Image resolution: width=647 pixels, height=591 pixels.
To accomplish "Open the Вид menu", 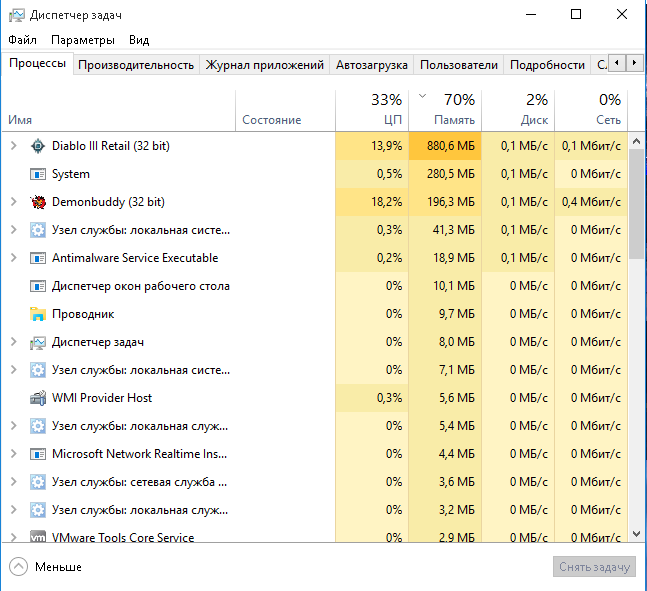I will [139, 40].
